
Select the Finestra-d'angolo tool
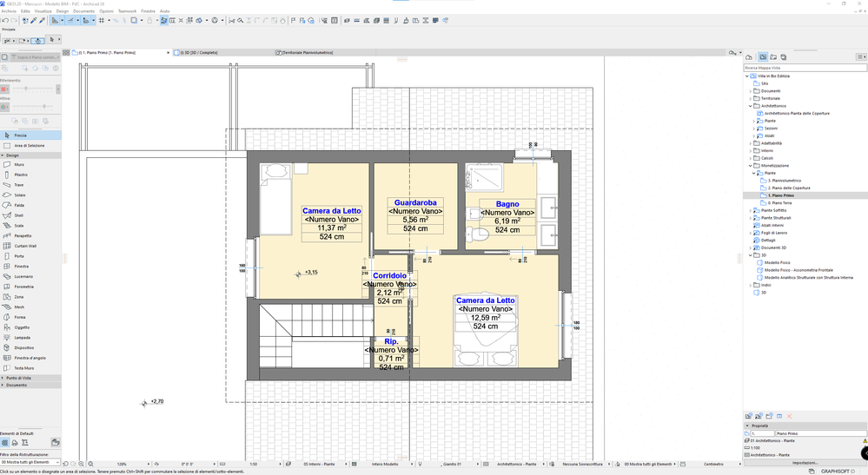coord(30,358)
